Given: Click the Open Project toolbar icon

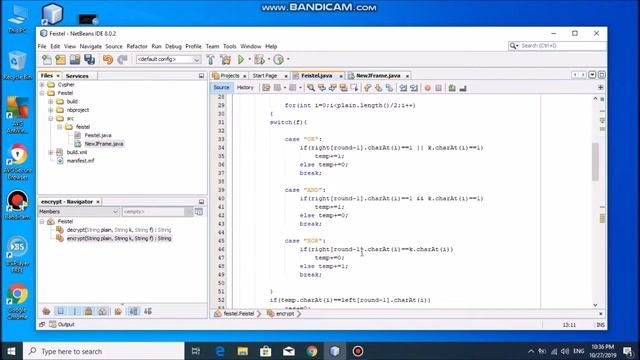Looking at the screenshot, I should 75,60.
